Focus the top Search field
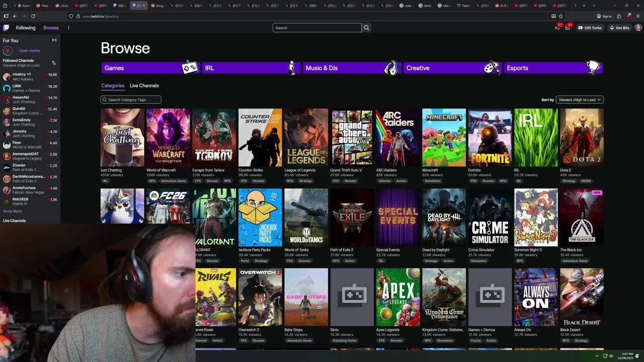644x362 pixels. click(317, 28)
